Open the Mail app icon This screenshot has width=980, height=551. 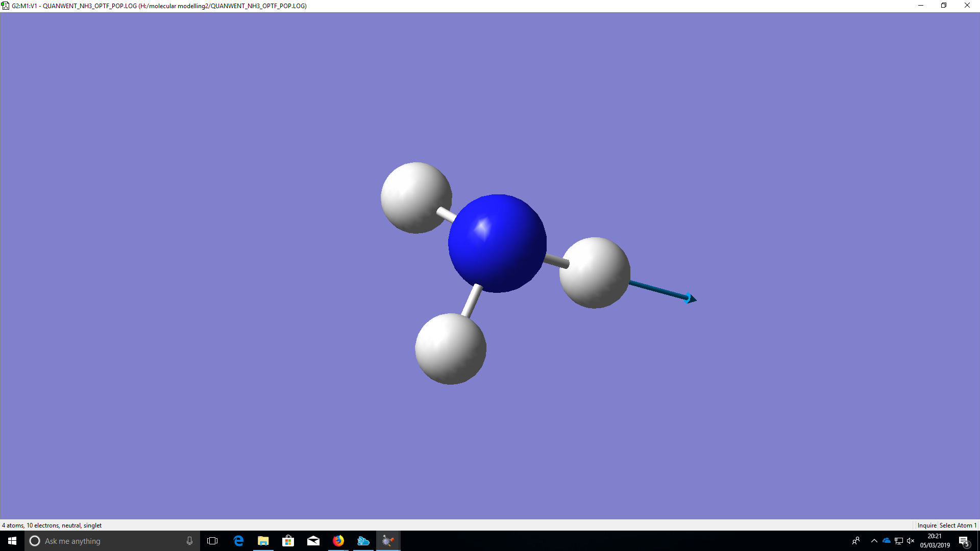(313, 541)
